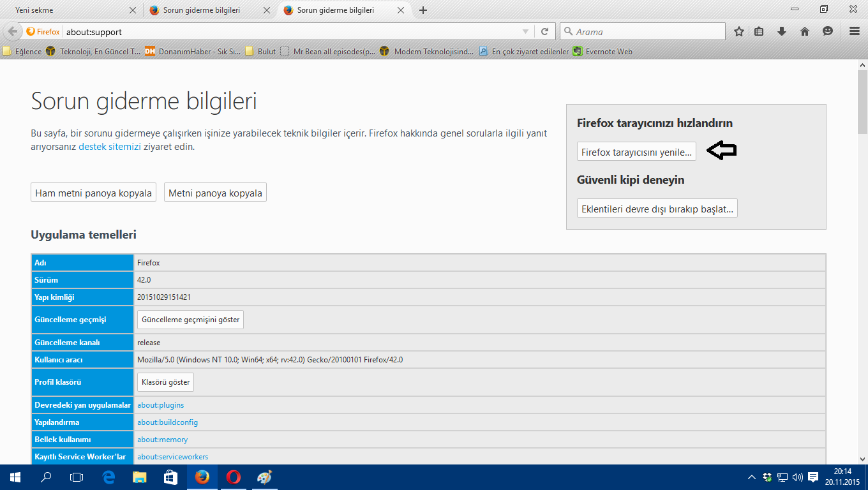The width and height of the screenshot is (868, 490).
Task: Switch to the inactive Sorun giderme bilgileri tab
Action: (211, 10)
